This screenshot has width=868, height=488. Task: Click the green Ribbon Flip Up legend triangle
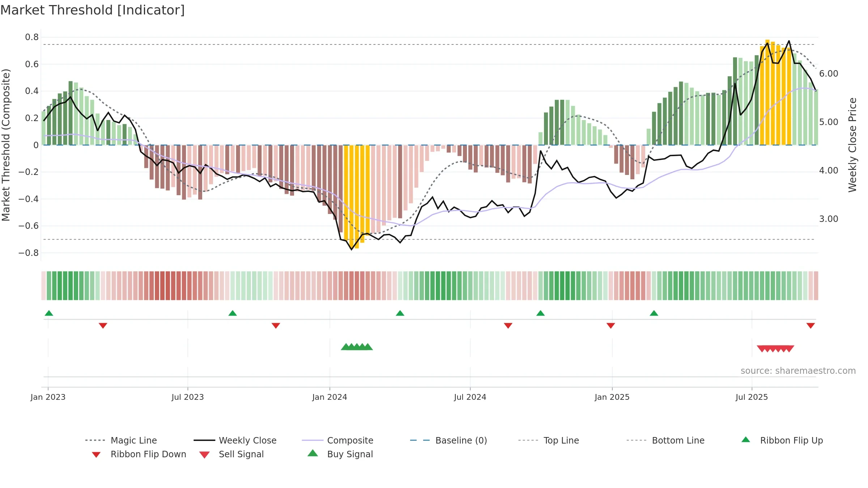[746, 440]
